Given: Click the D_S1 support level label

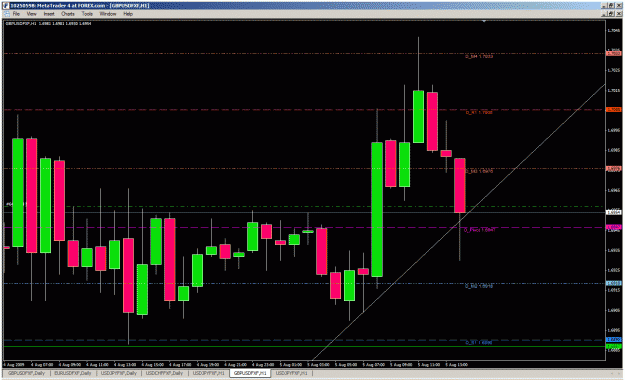Looking at the screenshot, I should tap(479, 343).
